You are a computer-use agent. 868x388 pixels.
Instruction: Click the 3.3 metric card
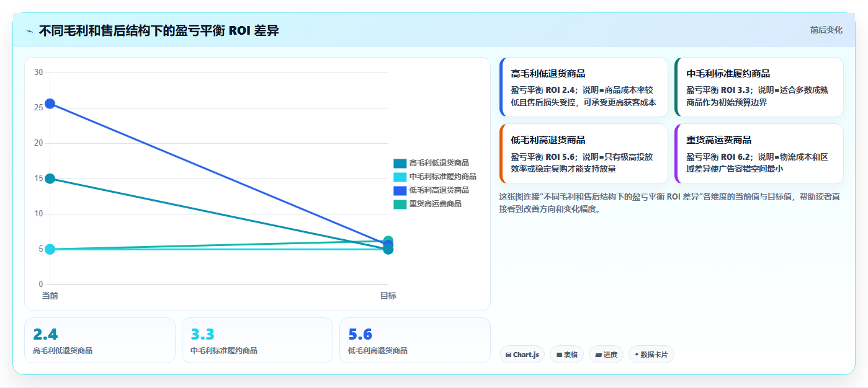tap(257, 340)
